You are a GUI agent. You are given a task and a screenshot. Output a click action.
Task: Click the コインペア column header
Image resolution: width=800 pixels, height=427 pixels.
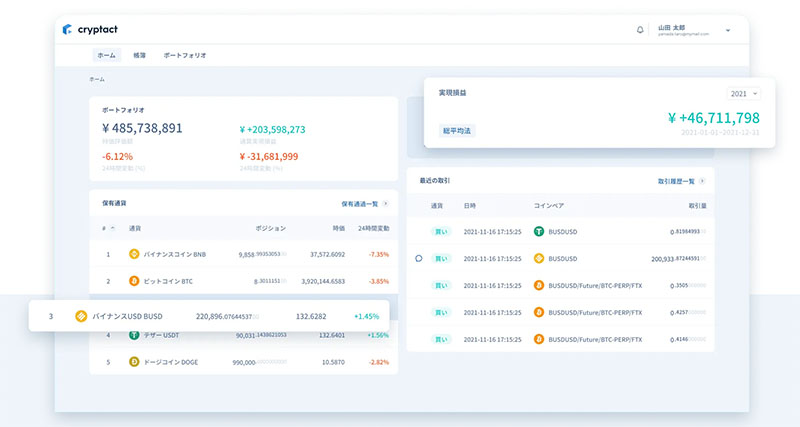coord(548,206)
